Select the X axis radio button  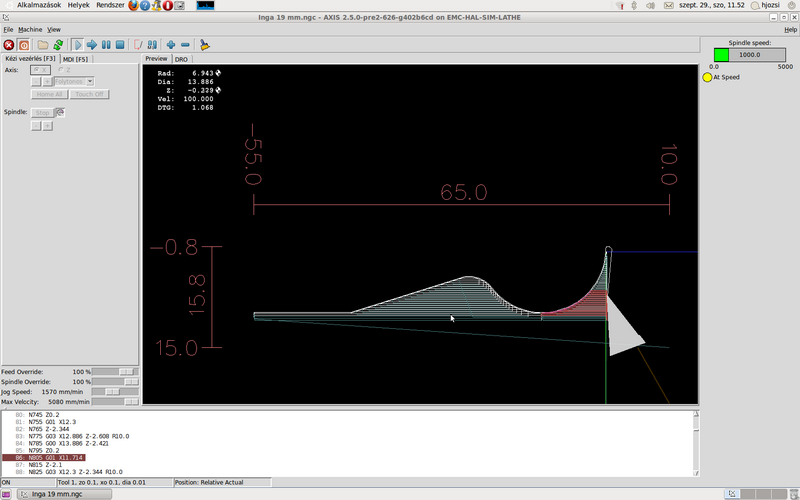pyautogui.click(x=36, y=70)
